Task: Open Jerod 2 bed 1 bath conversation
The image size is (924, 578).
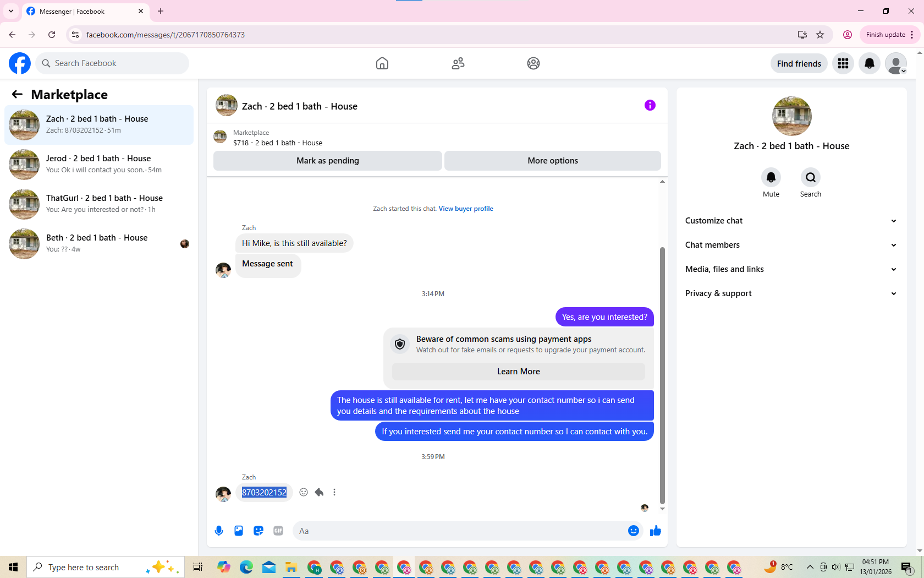Action: tap(99, 165)
